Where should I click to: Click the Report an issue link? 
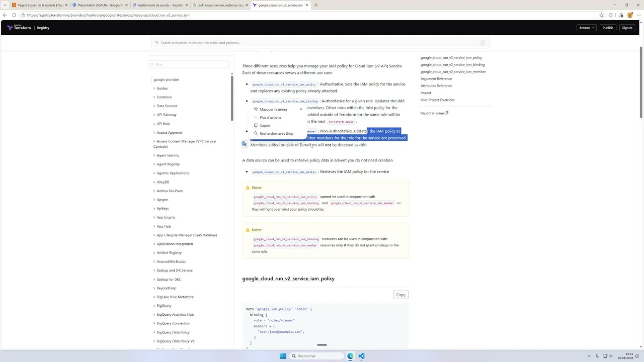434,113
